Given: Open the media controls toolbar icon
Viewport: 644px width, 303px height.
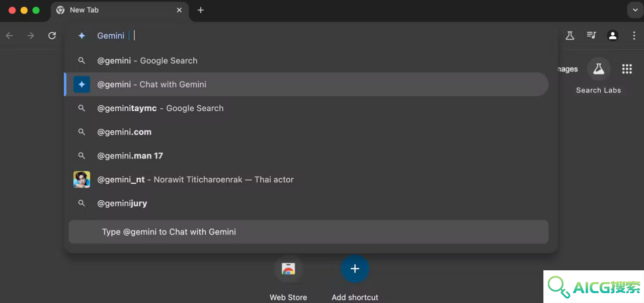Looking at the screenshot, I should 591,35.
